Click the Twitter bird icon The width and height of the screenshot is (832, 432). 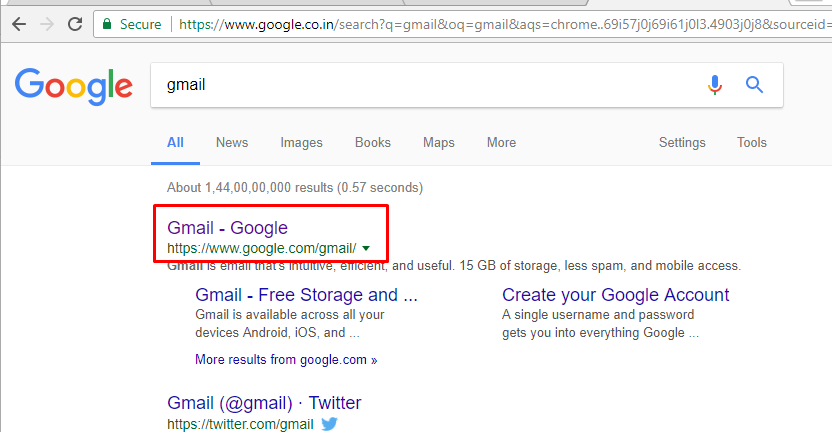coord(329,424)
